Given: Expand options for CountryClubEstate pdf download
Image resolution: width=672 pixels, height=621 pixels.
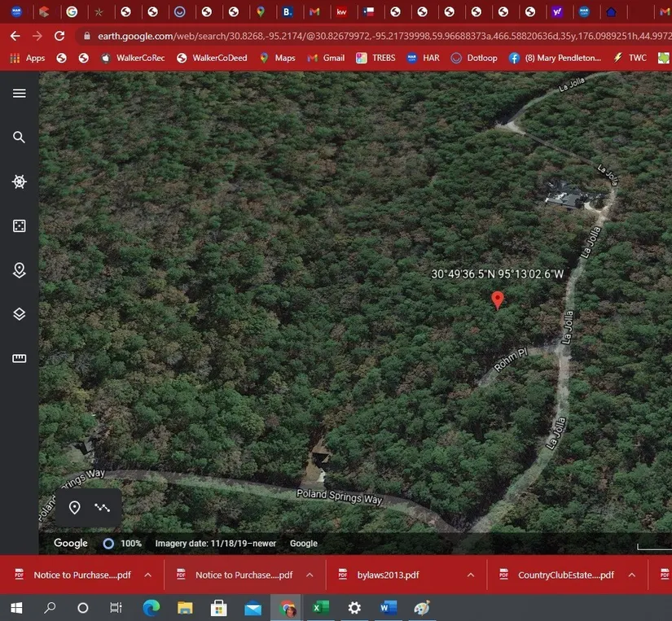Looking at the screenshot, I should click(631, 575).
